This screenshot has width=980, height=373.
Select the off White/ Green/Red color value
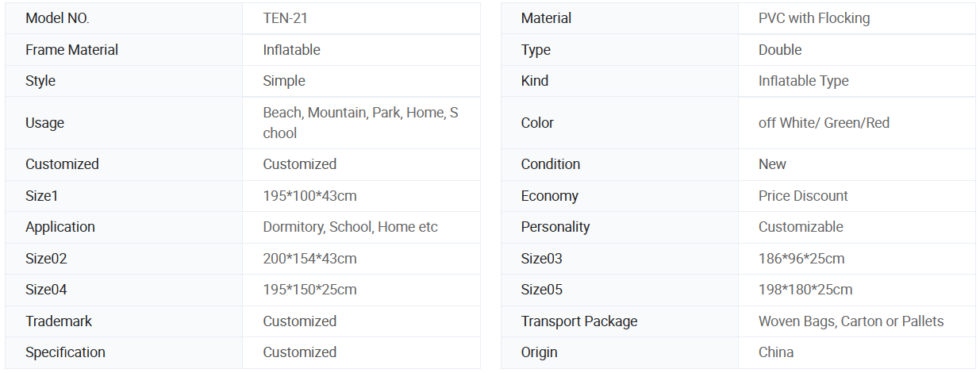click(x=824, y=123)
